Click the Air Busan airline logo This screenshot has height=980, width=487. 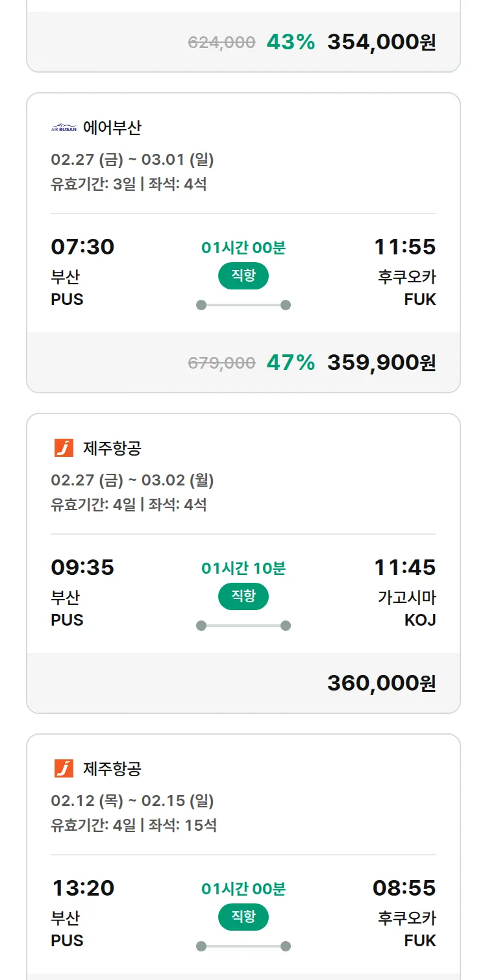click(x=64, y=128)
